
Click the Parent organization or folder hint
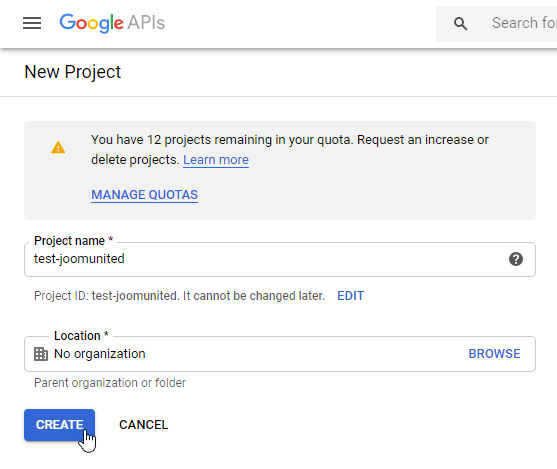click(110, 383)
